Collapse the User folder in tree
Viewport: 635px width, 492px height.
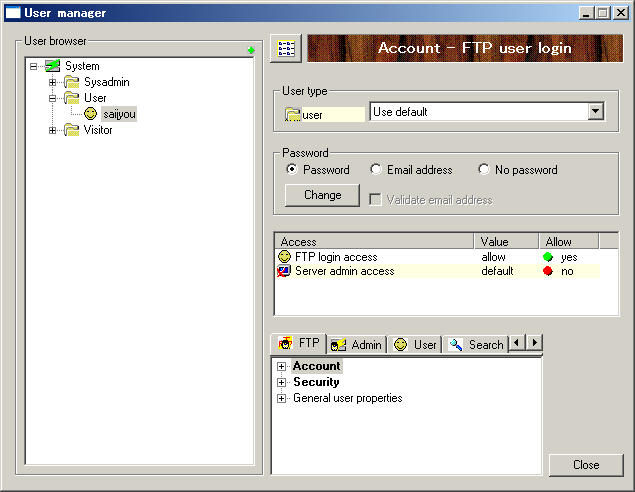[x=52, y=98]
